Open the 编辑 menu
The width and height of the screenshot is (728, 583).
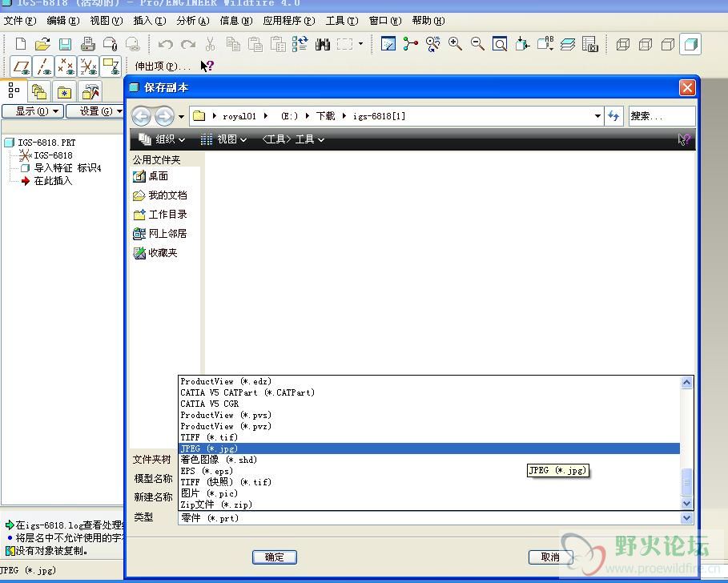[x=63, y=21]
